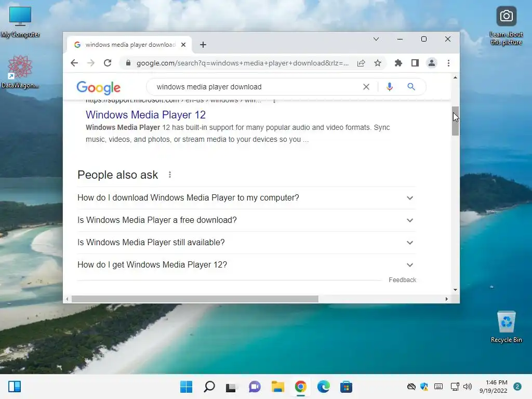The width and height of the screenshot is (532, 399).
Task: Start voice search with microphone
Action: pos(390,87)
